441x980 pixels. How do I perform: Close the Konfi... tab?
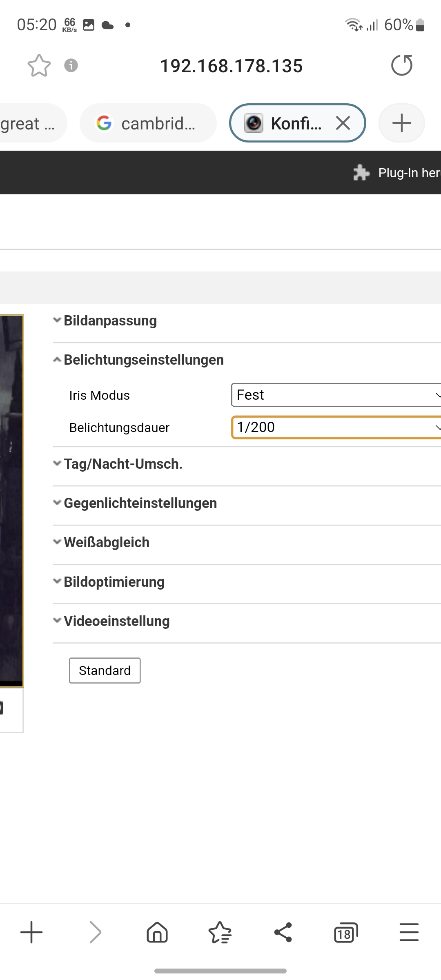tap(343, 123)
